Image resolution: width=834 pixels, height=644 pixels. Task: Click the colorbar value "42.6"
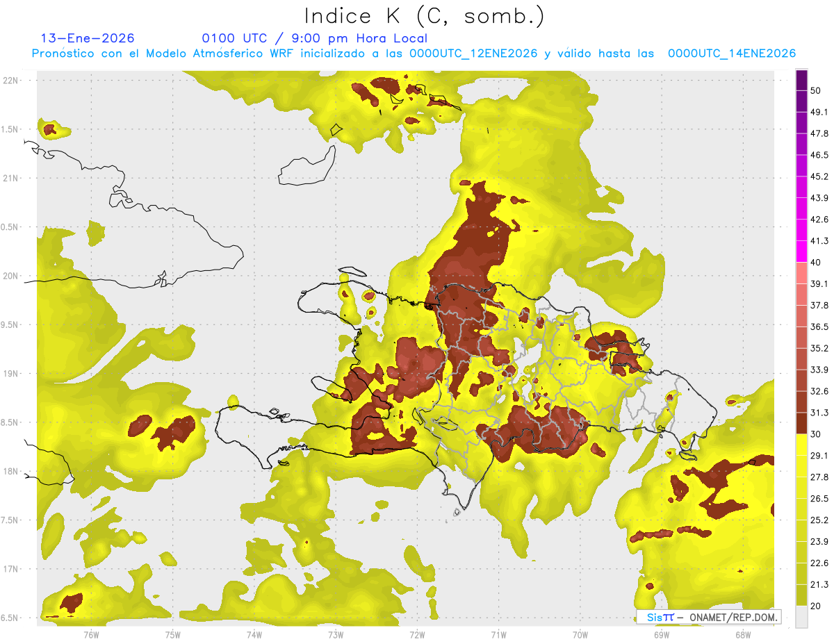click(x=819, y=220)
